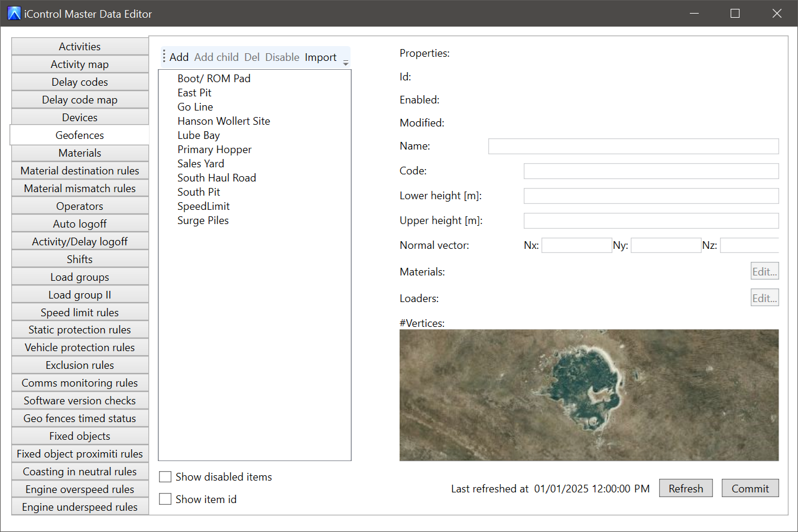The image size is (798, 532).
Task: Open Fixed object proximiti rules tab
Action: pos(80,454)
